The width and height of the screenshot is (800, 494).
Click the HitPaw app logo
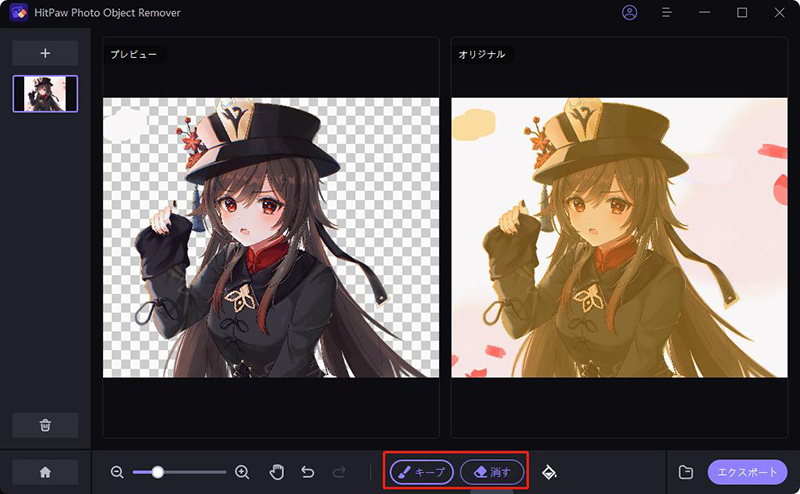coord(17,13)
